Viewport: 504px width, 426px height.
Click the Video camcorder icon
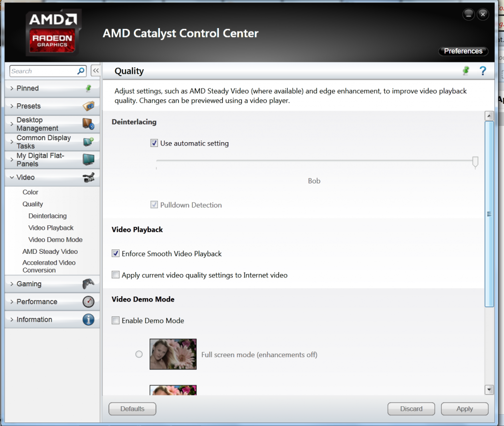point(89,178)
